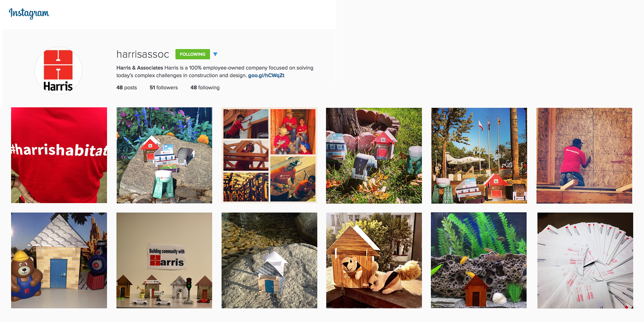Open the #harrishabitat red shirt photo
The image size is (644, 322).
(59, 155)
